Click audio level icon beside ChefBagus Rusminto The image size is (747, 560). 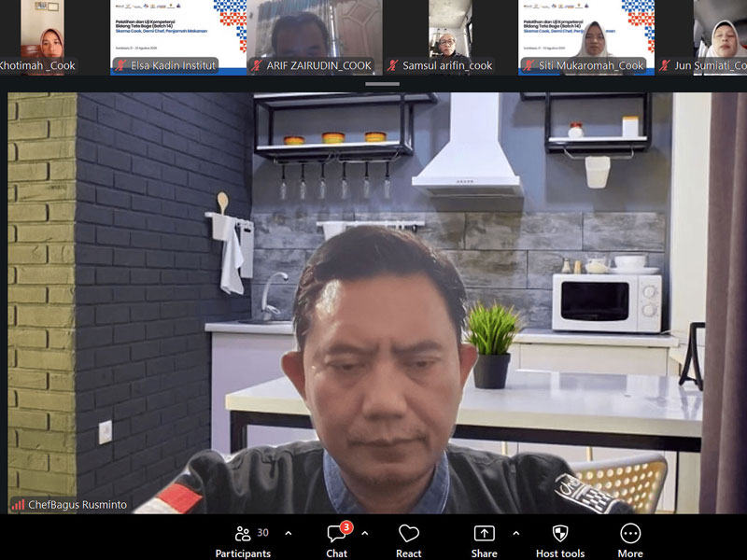[x=18, y=505]
